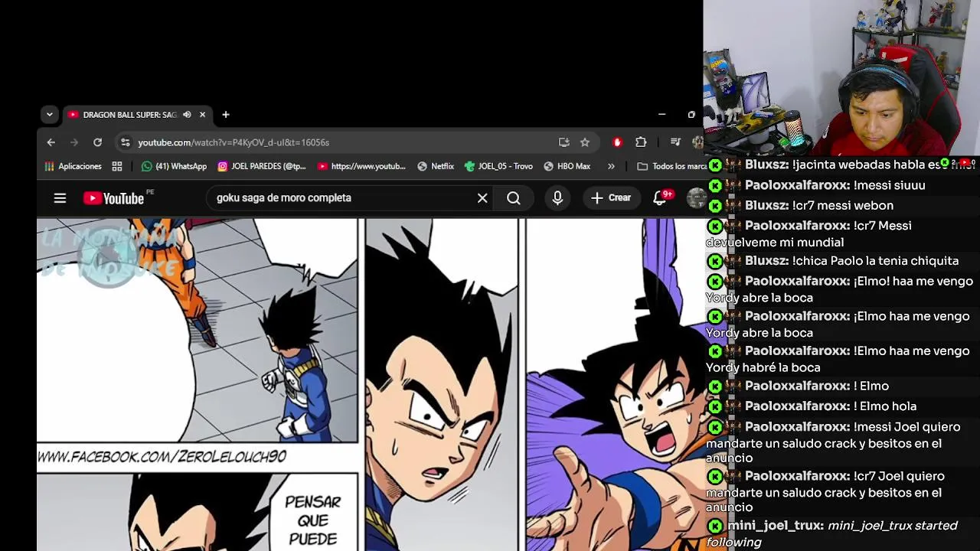Bookmark this page with the star icon

585,142
